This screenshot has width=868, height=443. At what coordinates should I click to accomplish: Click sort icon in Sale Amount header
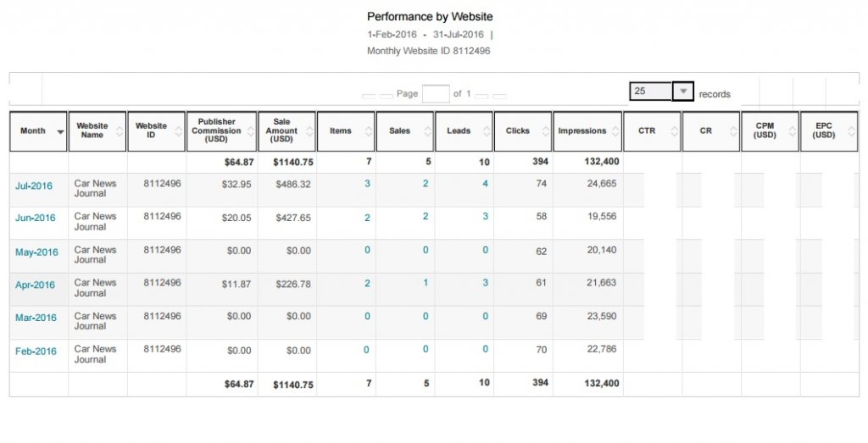pos(309,131)
